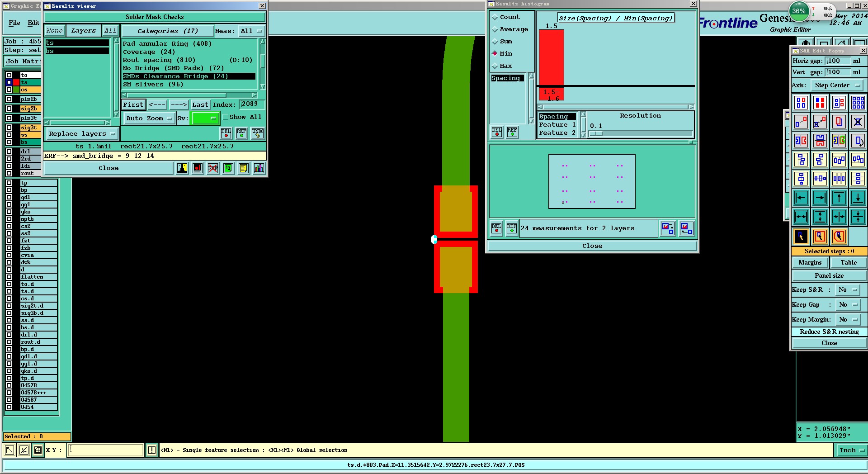This screenshot has height=474, width=868.
Task: Click the rightmost icon in histogram measurements row
Action: click(x=686, y=228)
